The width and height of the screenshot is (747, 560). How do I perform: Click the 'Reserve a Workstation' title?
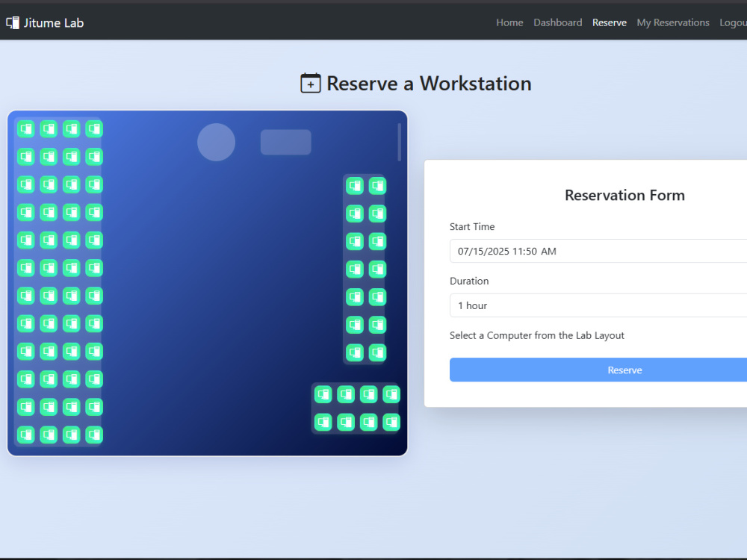(x=429, y=84)
